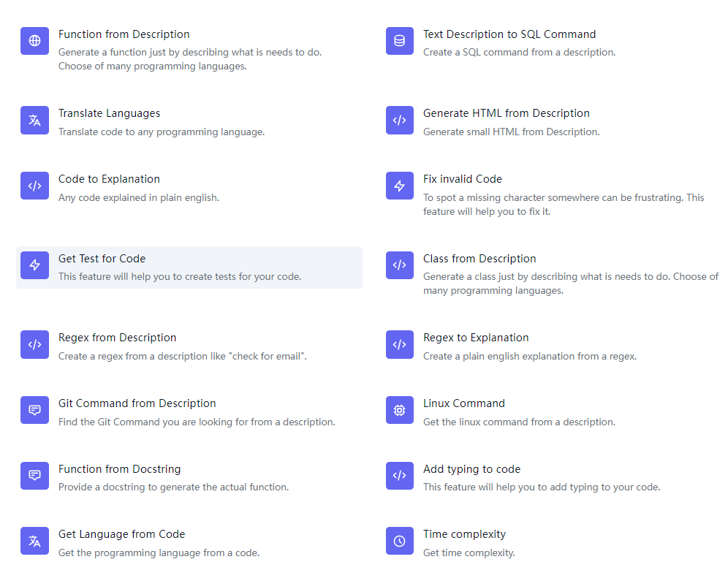
Task: Click the translate icon for Get Language from Code
Action: [34, 542]
